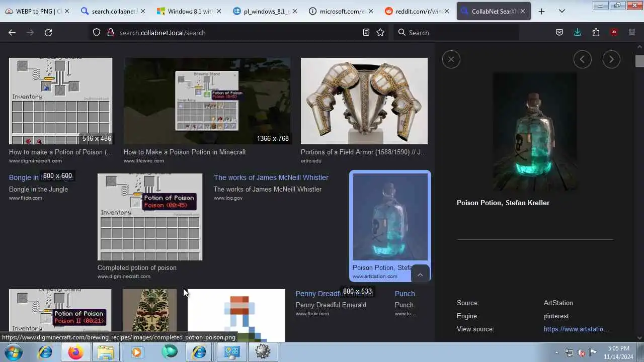Show hidden system tray icons
This screenshot has height=362, width=644.
(x=556, y=352)
